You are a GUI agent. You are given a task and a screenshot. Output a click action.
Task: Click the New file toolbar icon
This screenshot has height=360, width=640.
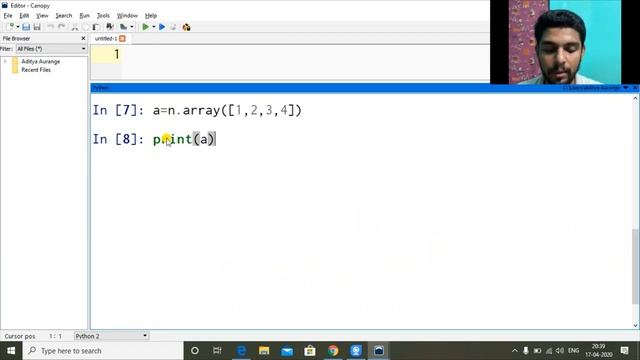point(10,27)
